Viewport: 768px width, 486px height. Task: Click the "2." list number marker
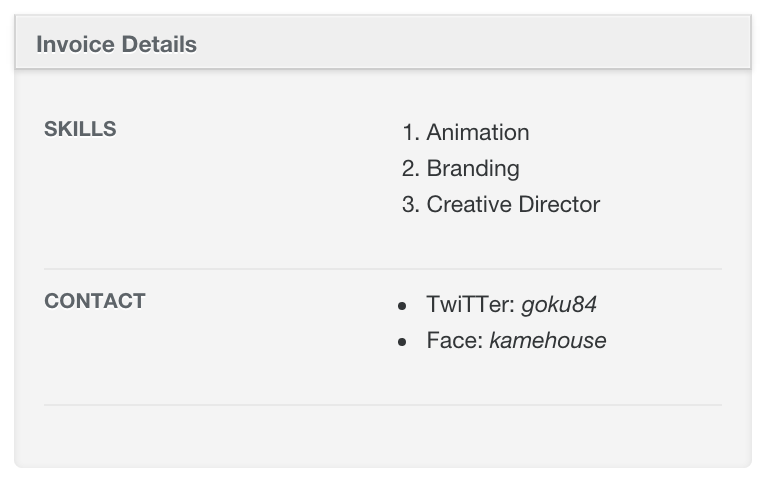pos(410,169)
